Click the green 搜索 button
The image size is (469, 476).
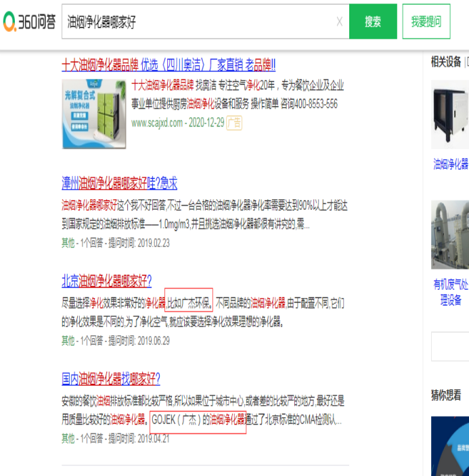pyautogui.click(x=373, y=21)
